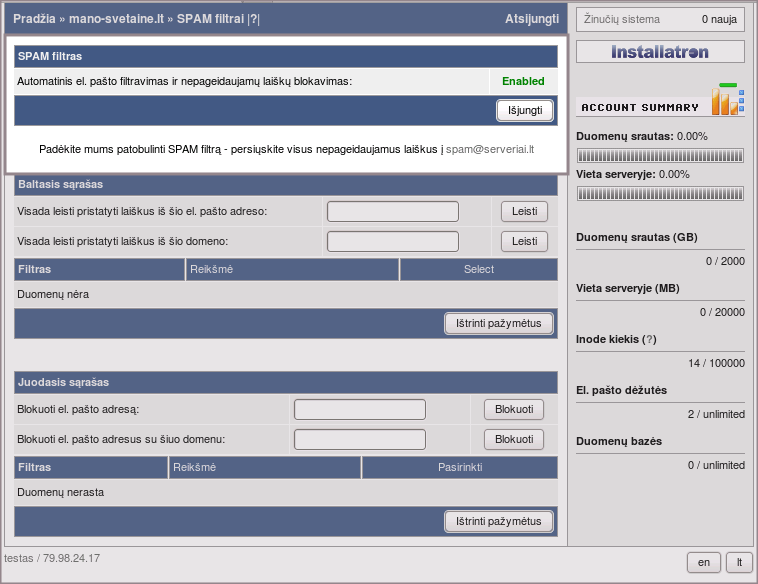Open the SPAM filtrai help question mark
This screenshot has width=758, height=584.
(x=253, y=19)
